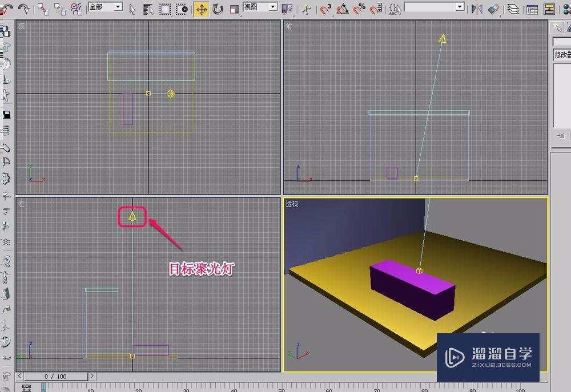Screen dimensions: 571x392
Task: Activate the highlighted Select and Move tool
Action: pos(202,9)
